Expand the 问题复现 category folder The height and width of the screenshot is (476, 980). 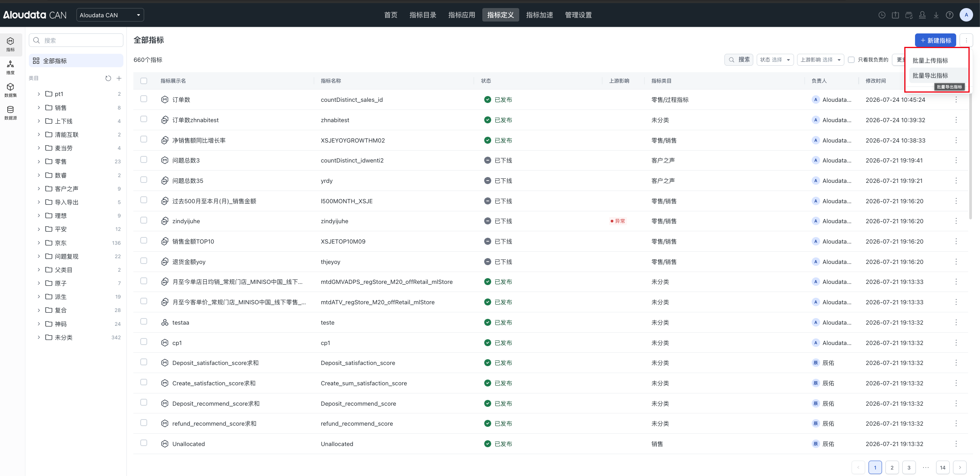coord(38,256)
